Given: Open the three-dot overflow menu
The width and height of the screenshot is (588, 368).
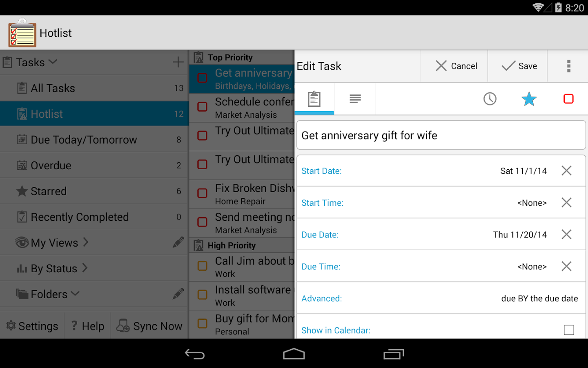Looking at the screenshot, I should (x=568, y=66).
